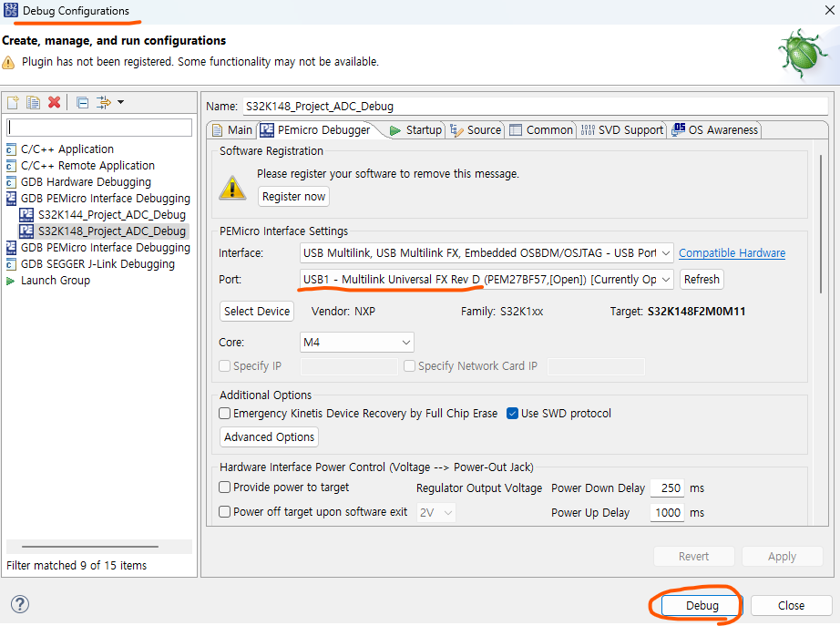Click the vertical scrollbar in the settings panel

pyautogui.click(x=820, y=224)
